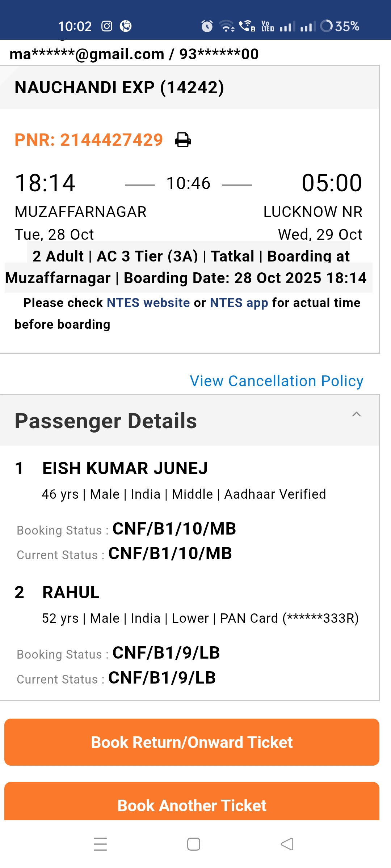Tap the Instagram notification icon in status bar

coord(107,26)
